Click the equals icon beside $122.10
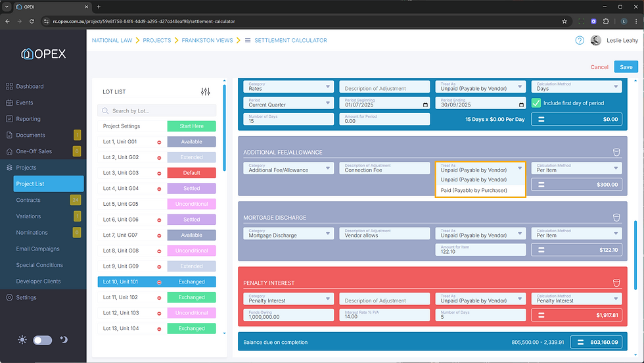The width and height of the screenshot is (644, 363). [541, 250]
